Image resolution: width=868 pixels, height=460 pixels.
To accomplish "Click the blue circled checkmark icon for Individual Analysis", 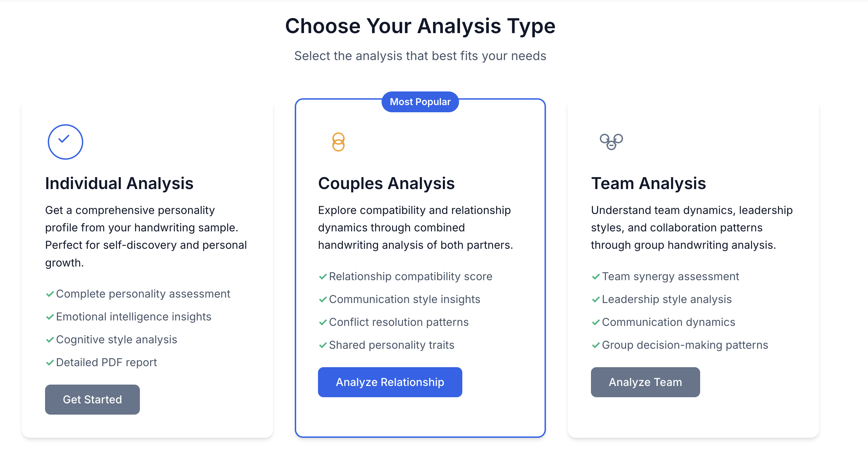I will (x=65, y=142).
